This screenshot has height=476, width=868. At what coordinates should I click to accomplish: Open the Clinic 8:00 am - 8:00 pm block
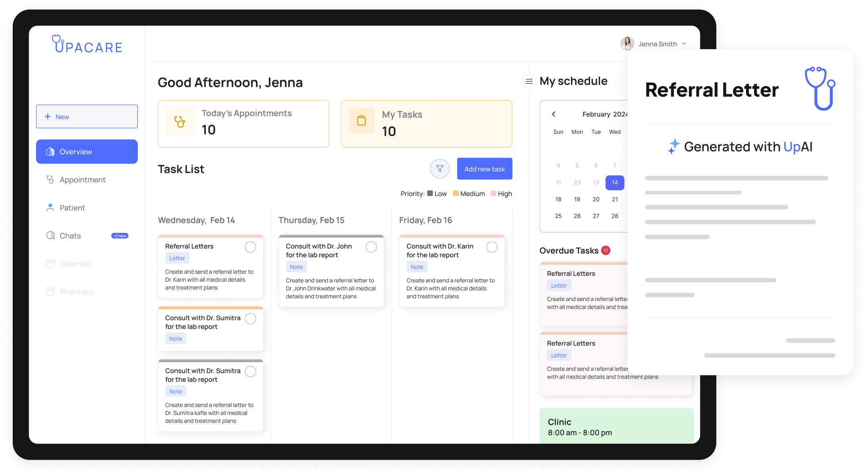coord(617,426)
